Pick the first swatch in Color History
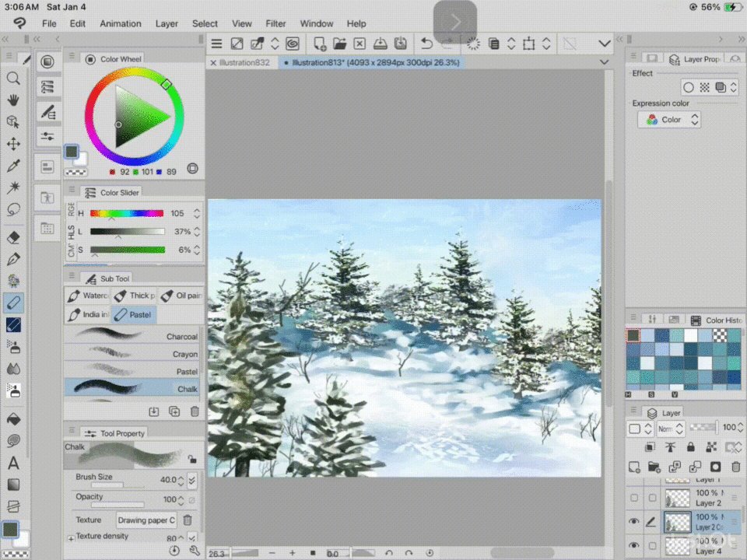The height and width of the screenshot is (560, 747). point(633,335)
